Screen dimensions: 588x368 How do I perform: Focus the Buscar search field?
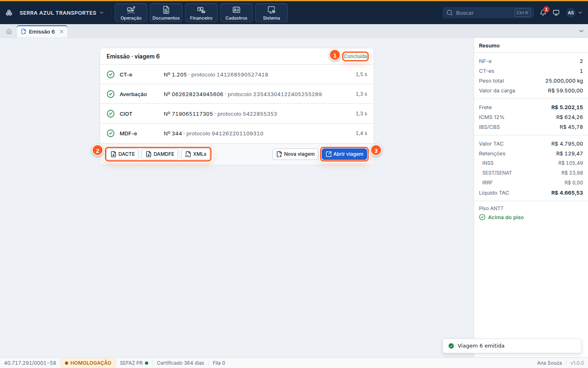pos(488,13)
